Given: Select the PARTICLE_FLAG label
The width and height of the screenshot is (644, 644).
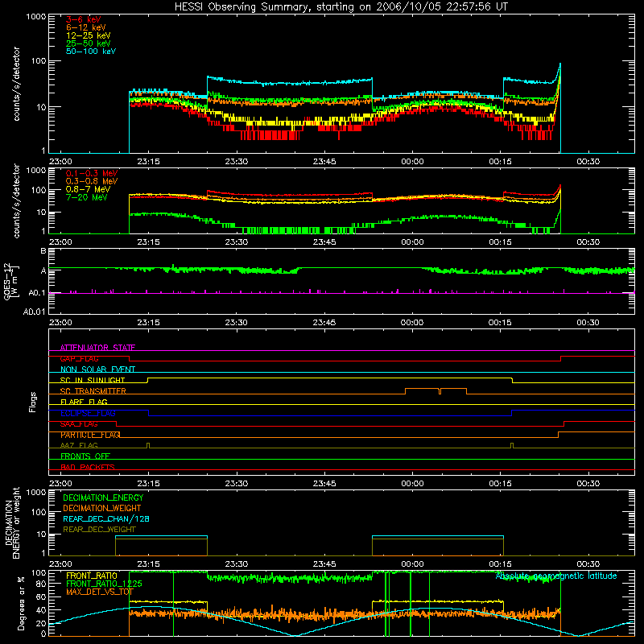Looking at the screenshot, I should click(90, 435).
